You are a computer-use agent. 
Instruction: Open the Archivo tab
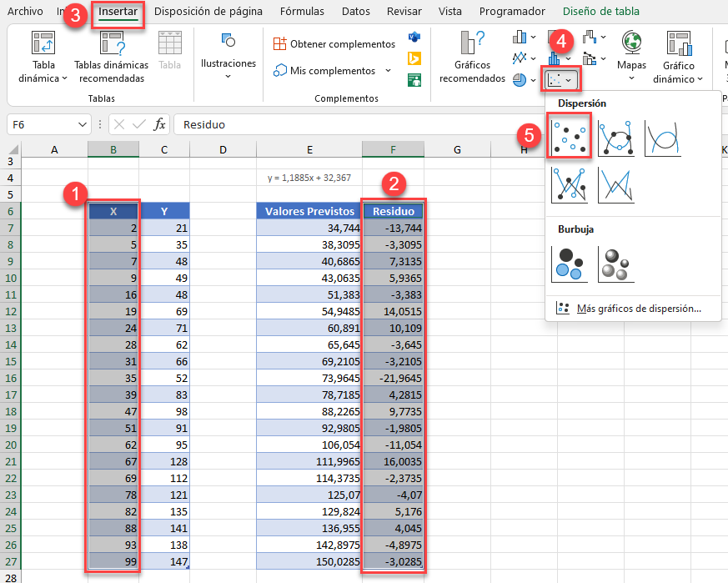click(25, 11)
